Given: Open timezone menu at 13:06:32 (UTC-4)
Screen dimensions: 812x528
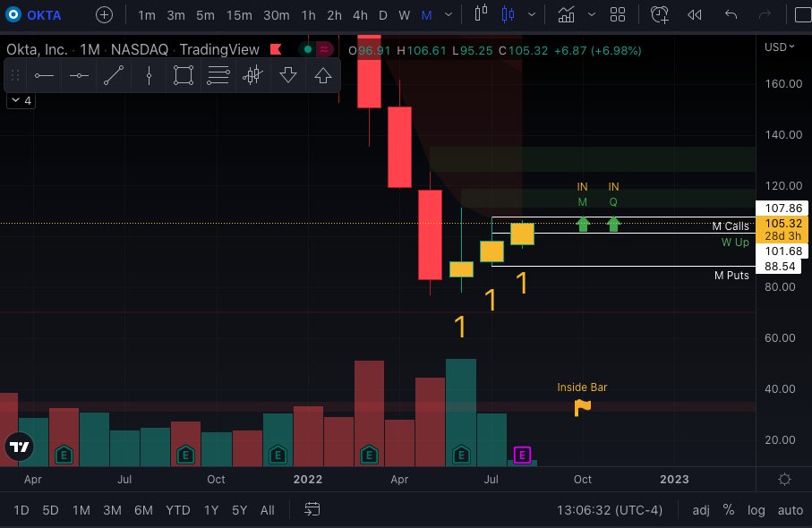Looking at the screenshot, I should pos(610,510).
